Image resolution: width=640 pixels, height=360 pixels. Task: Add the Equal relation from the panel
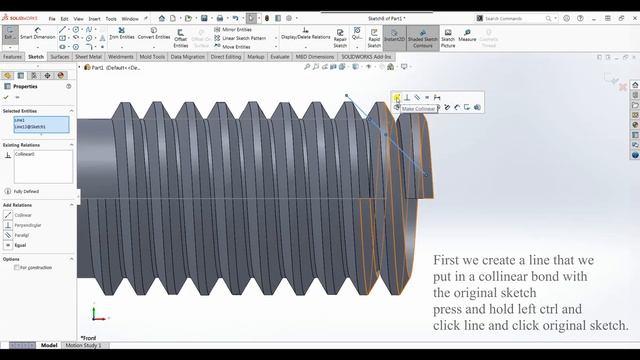point(16,245)
